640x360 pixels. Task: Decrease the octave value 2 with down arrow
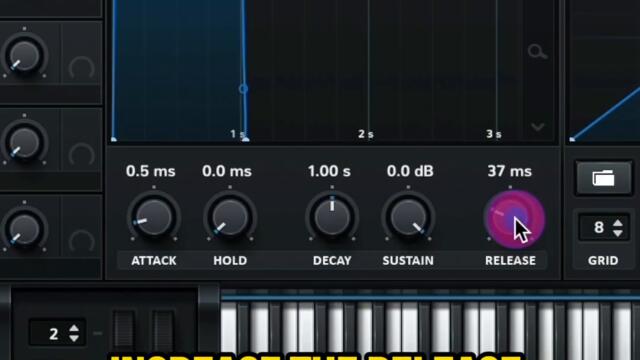tap(74, 338)
